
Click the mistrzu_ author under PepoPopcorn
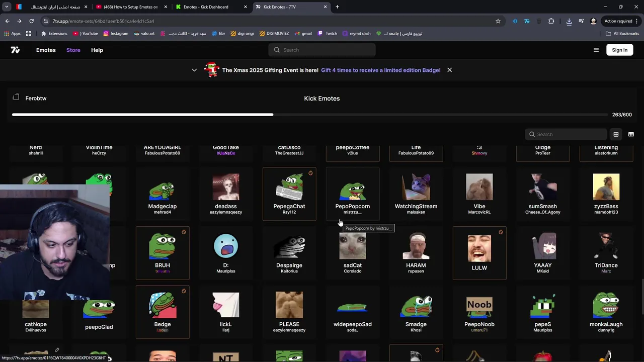coord(352,212)
